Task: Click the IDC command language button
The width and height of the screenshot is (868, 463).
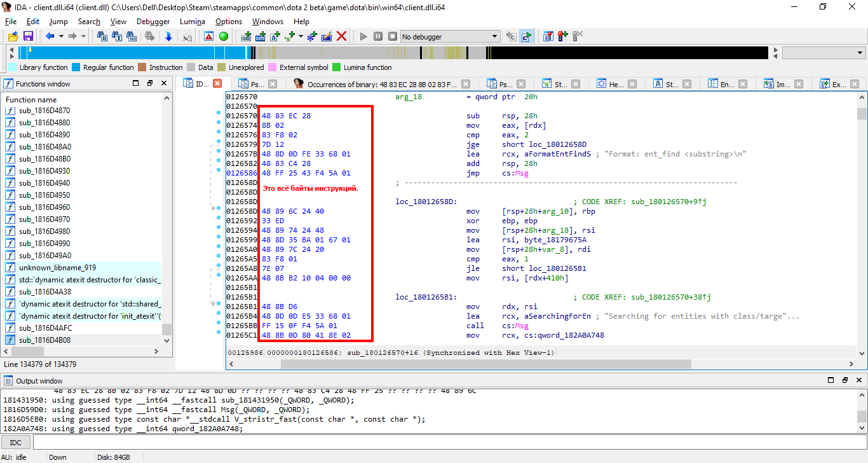Action: pyautogui.click(x=15, y=442)
